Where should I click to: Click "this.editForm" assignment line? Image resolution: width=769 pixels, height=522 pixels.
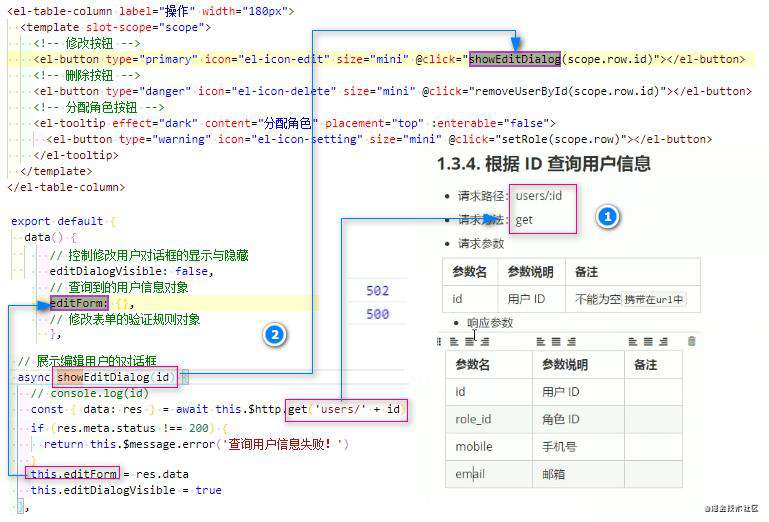coord(109,474)
